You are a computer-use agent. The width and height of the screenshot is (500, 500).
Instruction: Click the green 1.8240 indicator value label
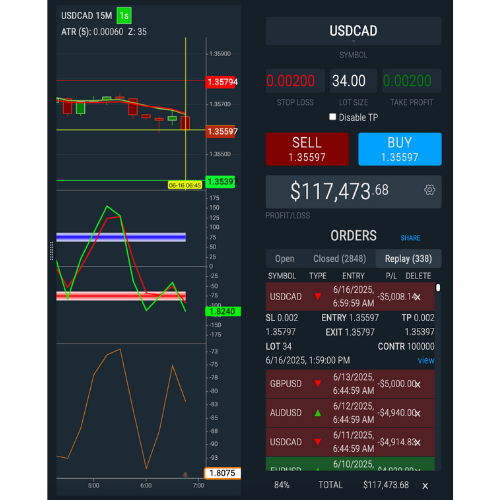tap(223, 311)
